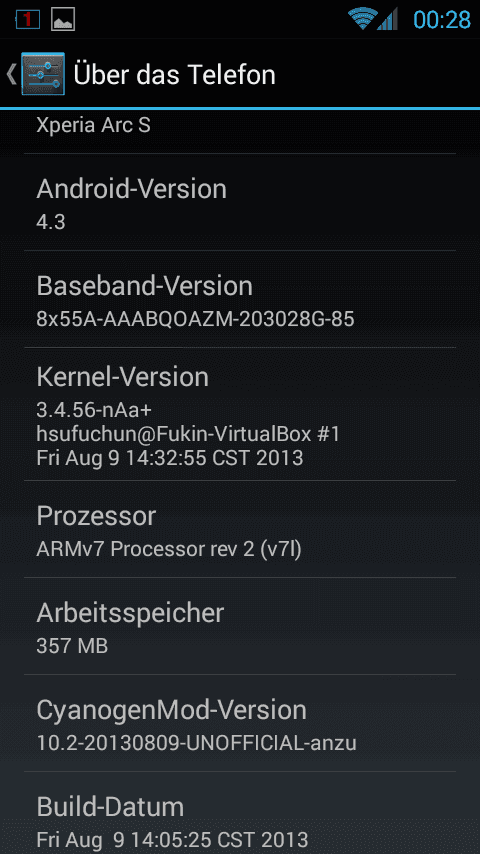The image size is (480, 854).
Task: Tap the Android-Version entry
Action: tap(240, 202)
